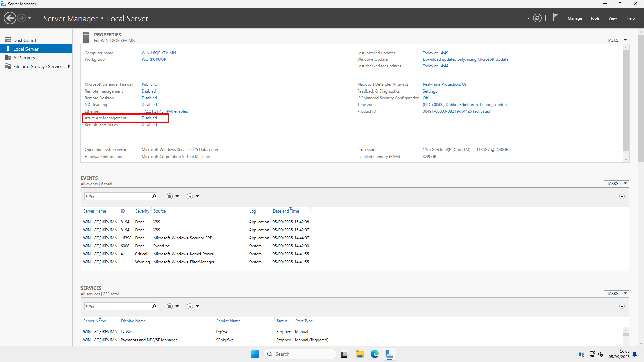Image resolution: width=644 pixels, height=362 pixels.
Task: Open the Events TASKS dropdown
Action: coord(616,183)
